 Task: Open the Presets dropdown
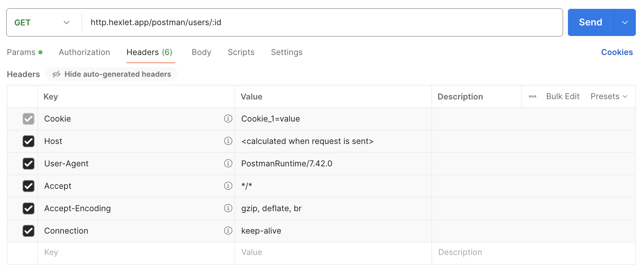click(x=609, y=96)
